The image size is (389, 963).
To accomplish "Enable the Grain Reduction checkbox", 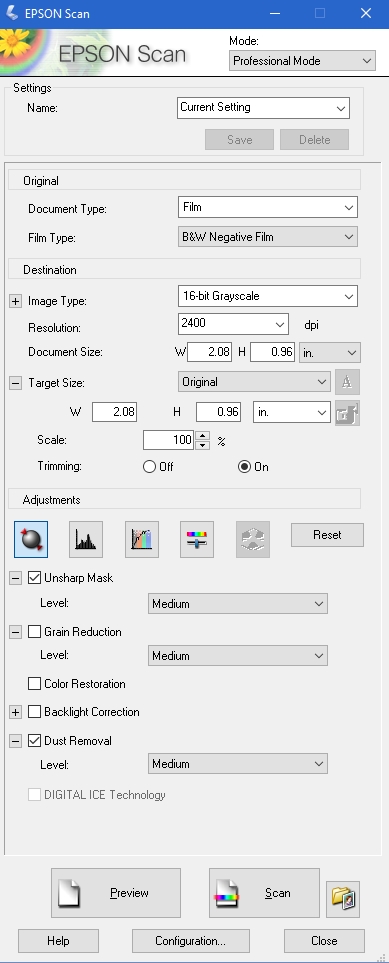I will coord(34,631).
